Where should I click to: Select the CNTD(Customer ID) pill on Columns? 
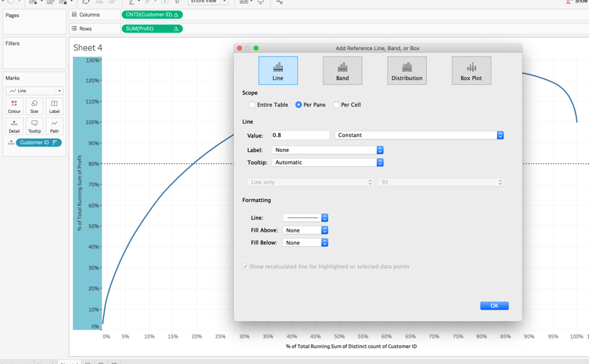(x=152, y=14)
